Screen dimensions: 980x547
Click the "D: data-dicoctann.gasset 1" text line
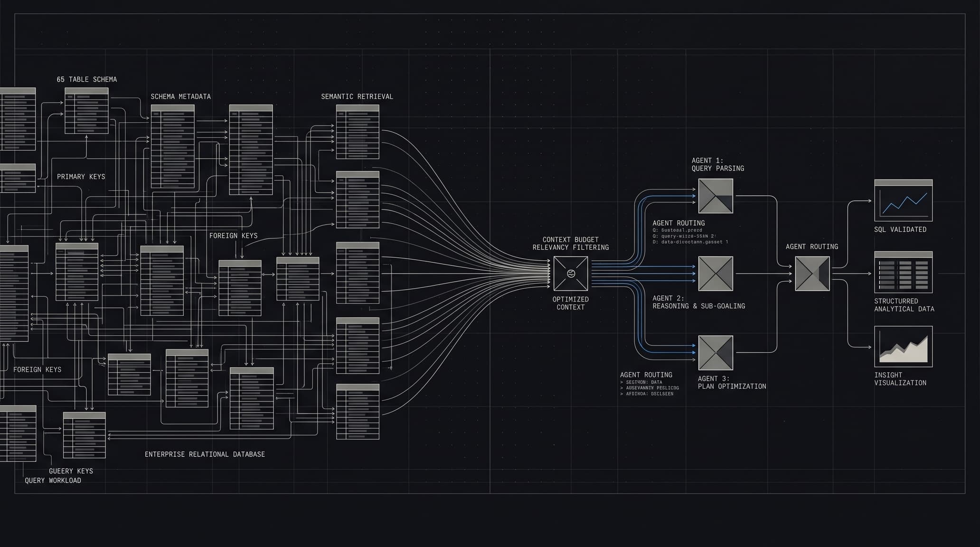click(x=690, y=242)
